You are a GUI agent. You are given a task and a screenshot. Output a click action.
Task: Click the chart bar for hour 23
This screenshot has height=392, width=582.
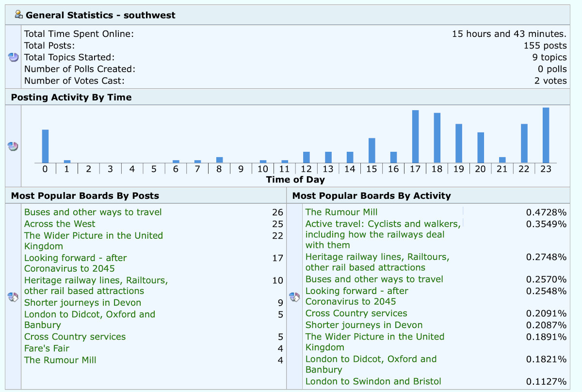(x=546, y=135)
